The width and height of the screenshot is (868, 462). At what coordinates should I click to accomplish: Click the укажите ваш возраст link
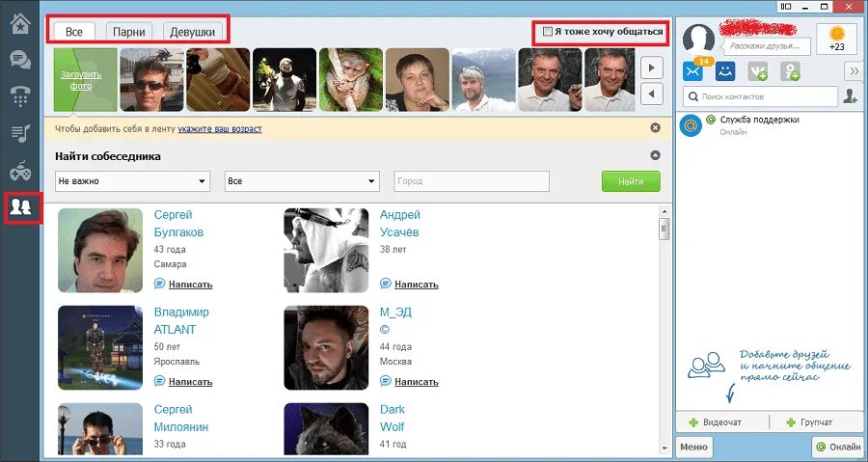220,129
